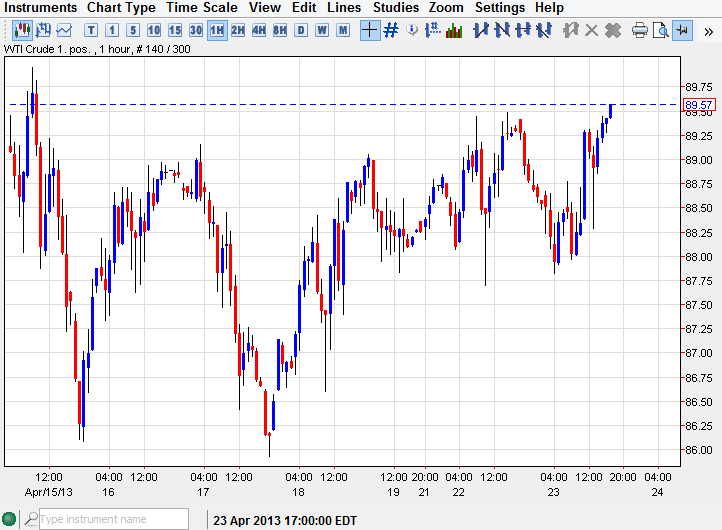Select the D daily timeframe button
The image size is (722, 530).
(x=301, y=30)
